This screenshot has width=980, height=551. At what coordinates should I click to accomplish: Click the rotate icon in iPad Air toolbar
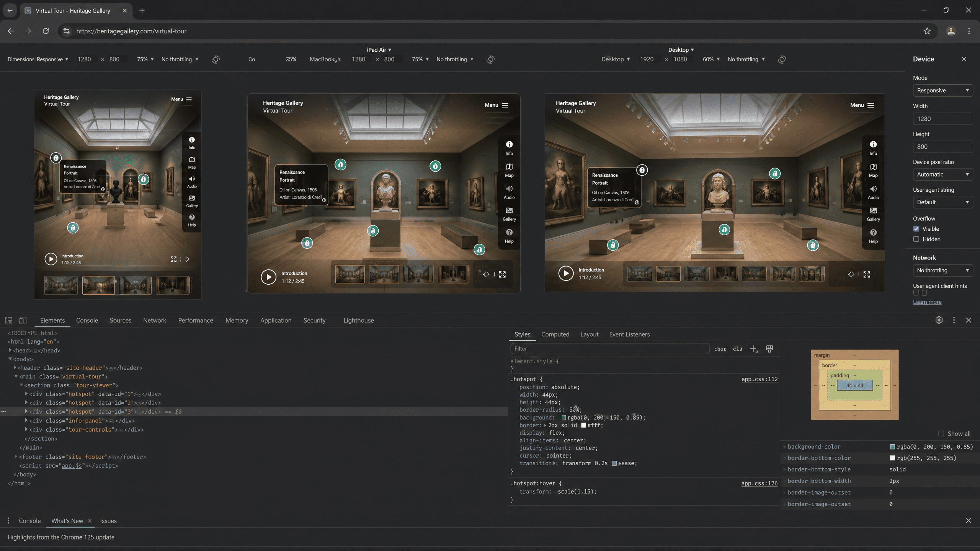click(x=490, y=59)
